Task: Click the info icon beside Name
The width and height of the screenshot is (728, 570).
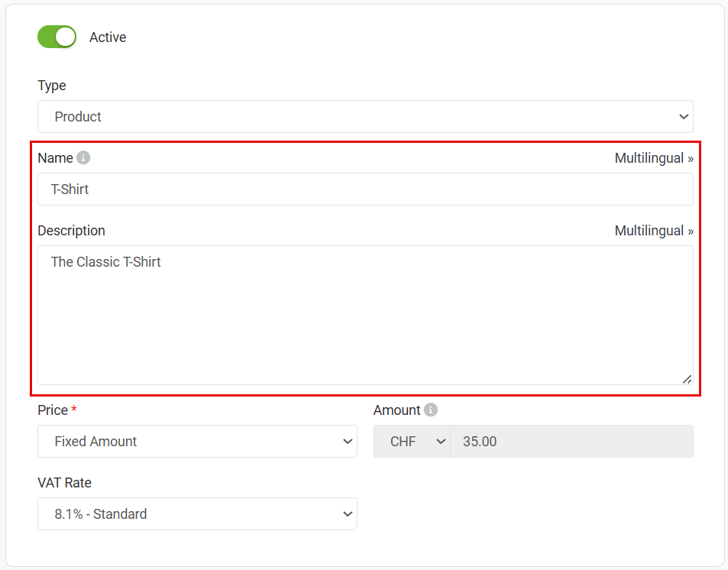Action: coord(83,158)
